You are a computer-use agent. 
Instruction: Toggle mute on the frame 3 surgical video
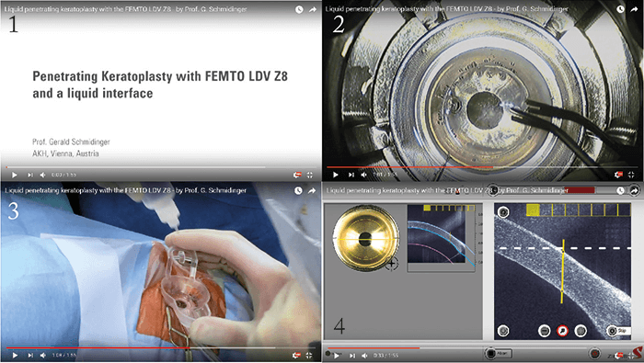pos(43,356)
